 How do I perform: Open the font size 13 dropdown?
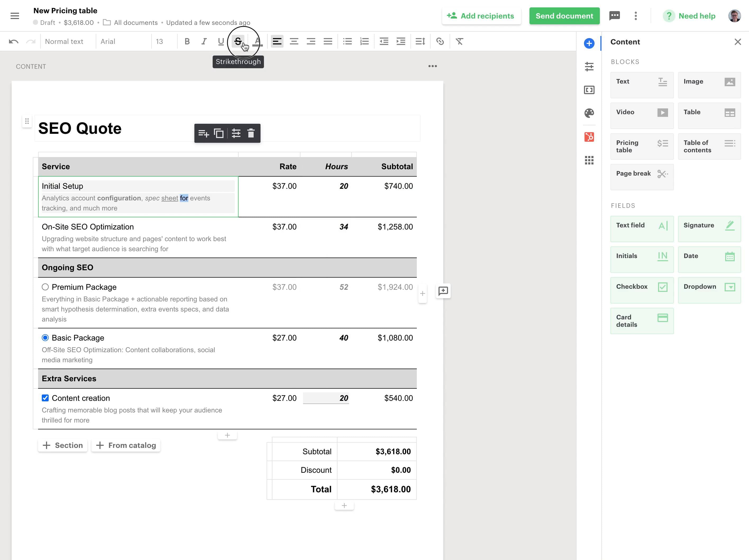pyautogui.click(x=164, y=42)
